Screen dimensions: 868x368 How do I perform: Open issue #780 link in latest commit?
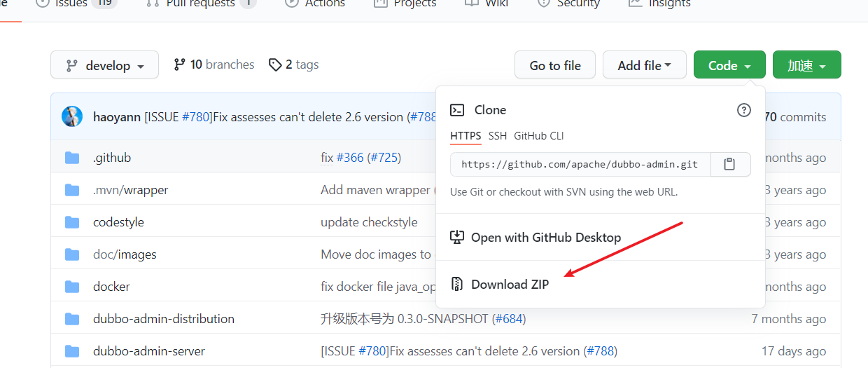[197, 117]
